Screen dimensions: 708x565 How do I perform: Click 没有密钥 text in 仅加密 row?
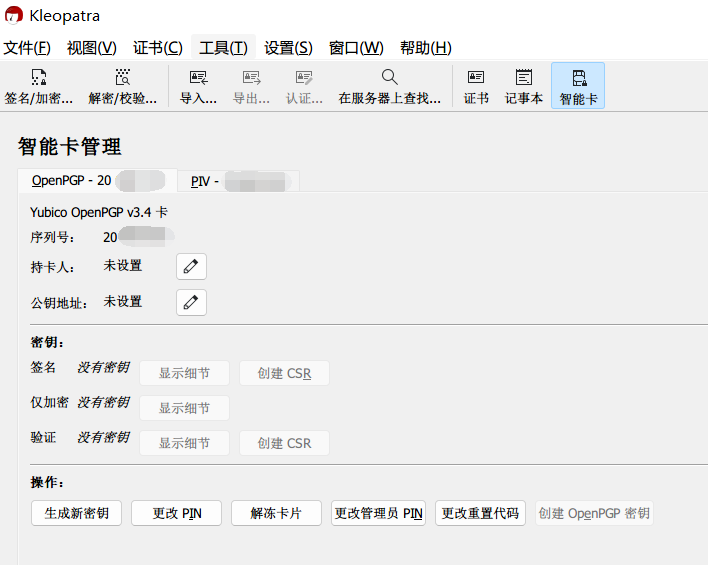click(103, 402)
